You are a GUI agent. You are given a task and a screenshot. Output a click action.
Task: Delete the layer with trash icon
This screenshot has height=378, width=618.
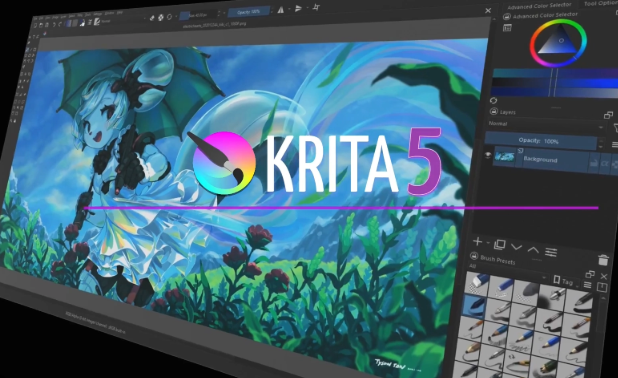tap(603, 260)
